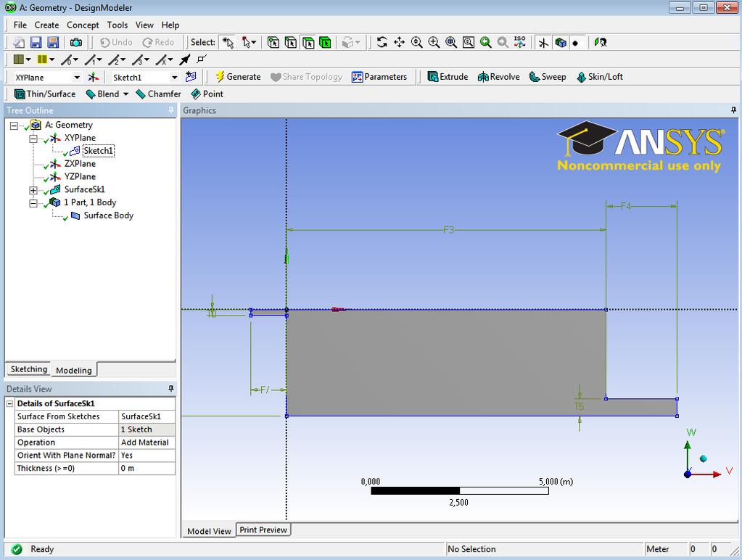Open the edge thickness 2 dropdown
Viewport: 742px width, 560px height.
123,59
